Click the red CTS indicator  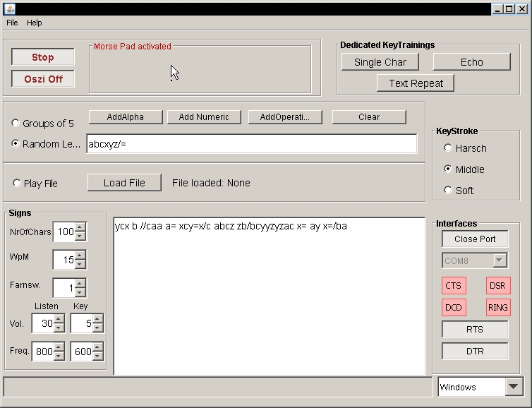click(453, 286)
